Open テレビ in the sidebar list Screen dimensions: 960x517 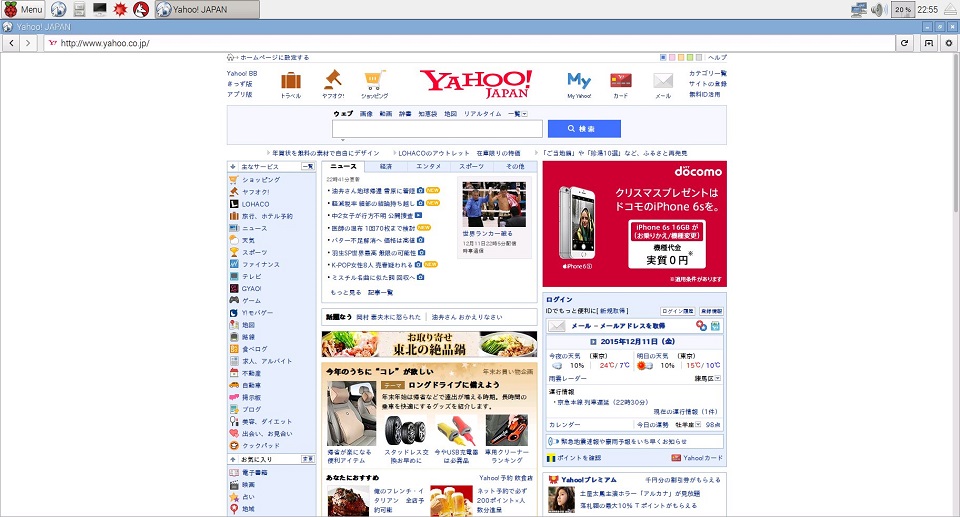(x=251, y=277)
